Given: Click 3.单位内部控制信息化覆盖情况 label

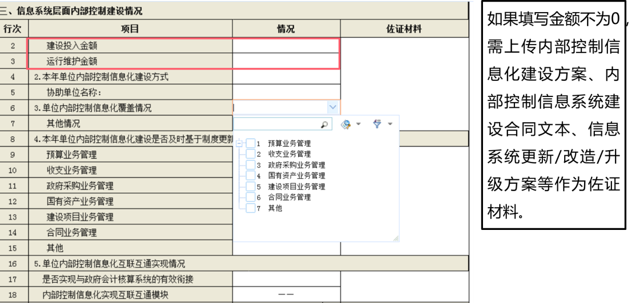Looking at the screenshot, I should click(x=92, y=108).
